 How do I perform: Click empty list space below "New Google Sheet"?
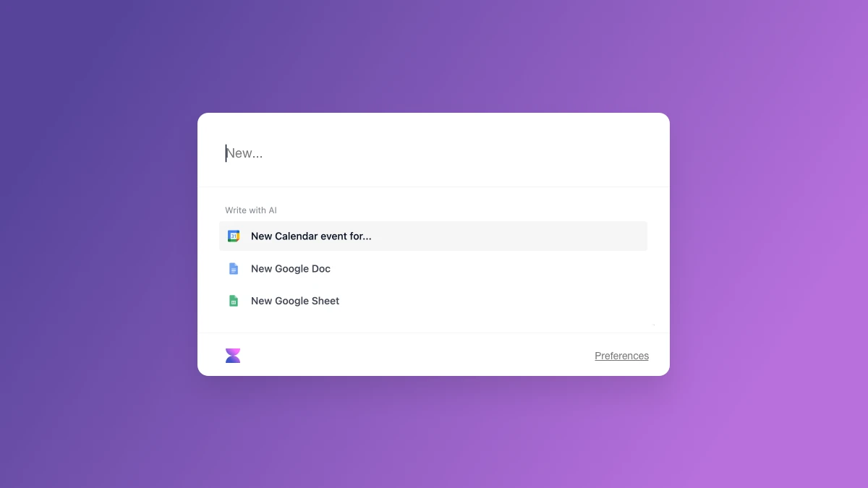pos(433,324)
